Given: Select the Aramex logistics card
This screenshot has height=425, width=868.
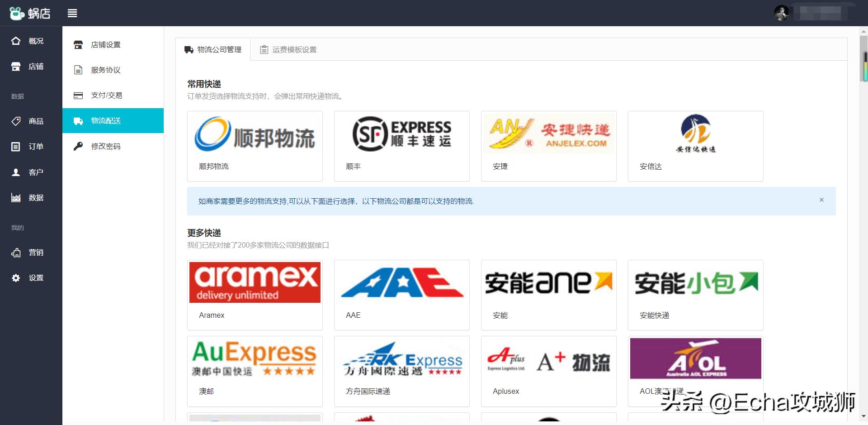Looking at the screenshot, I should [x=255, y=294].
